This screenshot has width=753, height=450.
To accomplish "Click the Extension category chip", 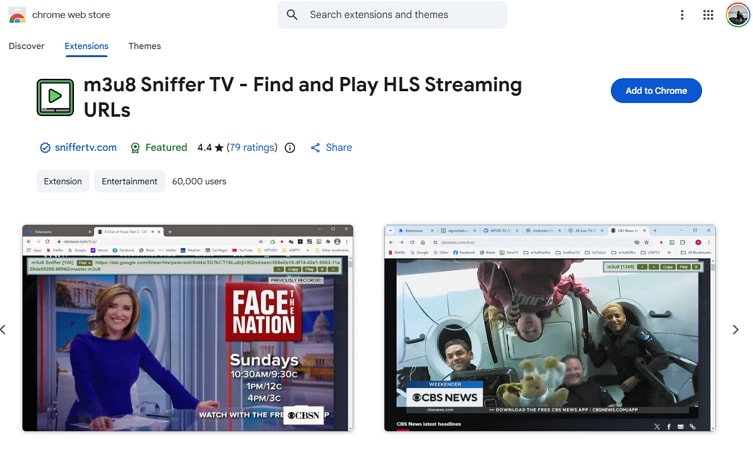I will tap(63, 181).
